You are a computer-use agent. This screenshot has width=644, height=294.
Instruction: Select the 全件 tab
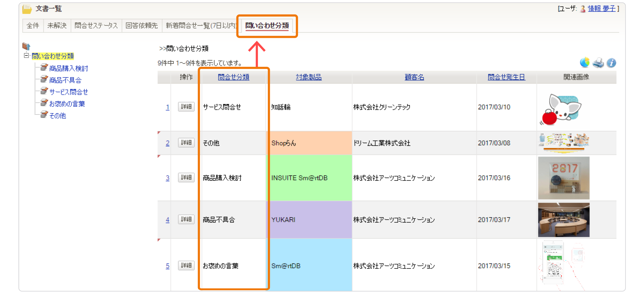pos(33,25)
